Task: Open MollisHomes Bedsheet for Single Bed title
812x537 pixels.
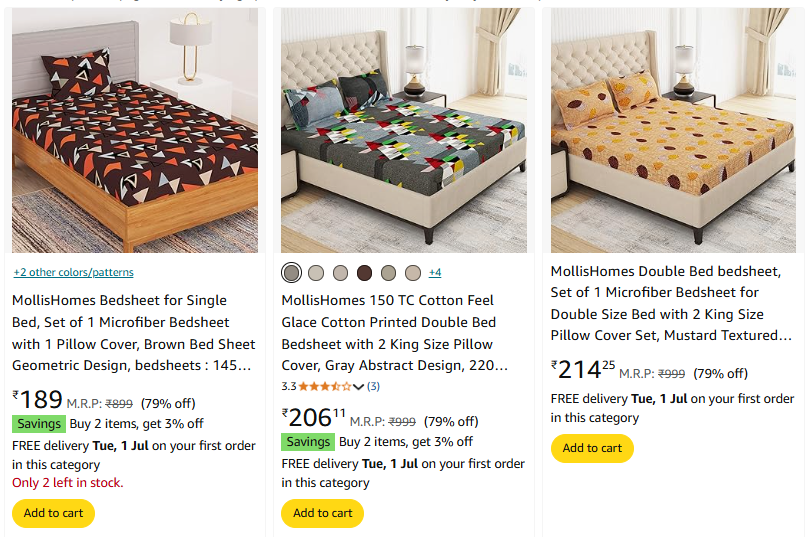Action: 134,333
